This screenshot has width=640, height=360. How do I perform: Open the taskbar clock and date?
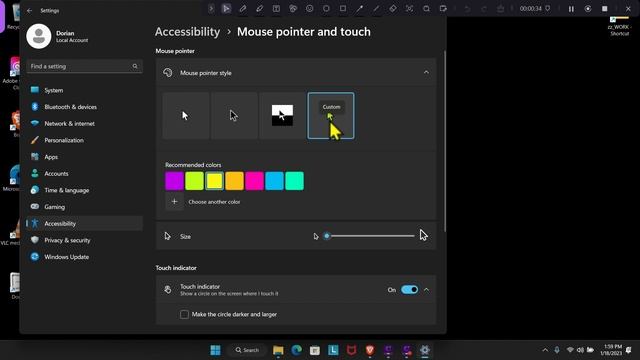pos(611,350)
